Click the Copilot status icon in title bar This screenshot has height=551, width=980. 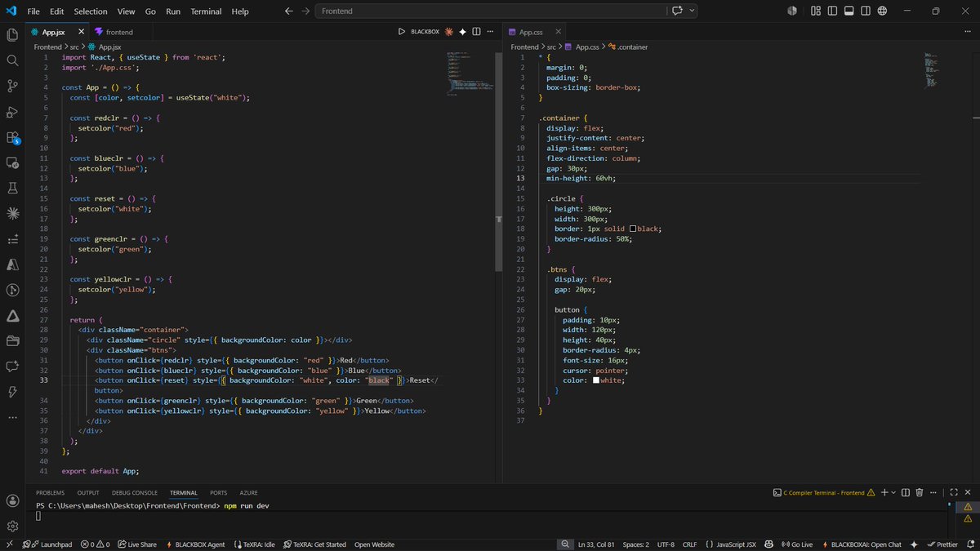791,11
